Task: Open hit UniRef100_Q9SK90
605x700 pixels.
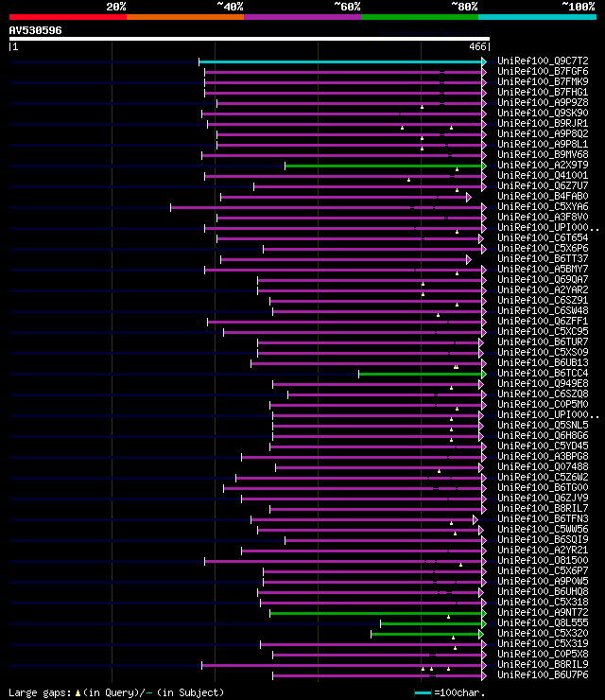Action: (x=543, y=113)
